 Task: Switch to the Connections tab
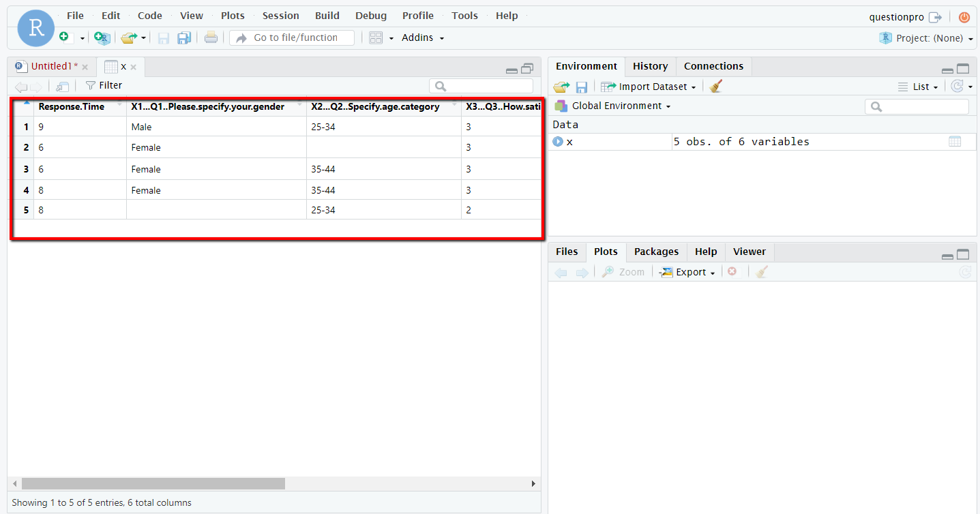coord(714,66)
